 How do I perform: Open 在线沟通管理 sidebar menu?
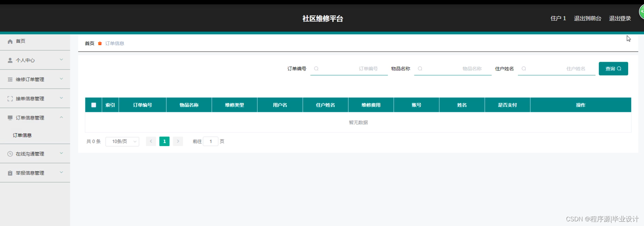[x=35, y=154]
